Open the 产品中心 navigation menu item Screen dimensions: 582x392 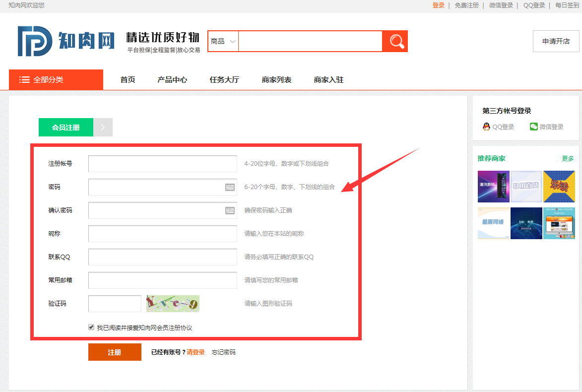pos(172,80)
